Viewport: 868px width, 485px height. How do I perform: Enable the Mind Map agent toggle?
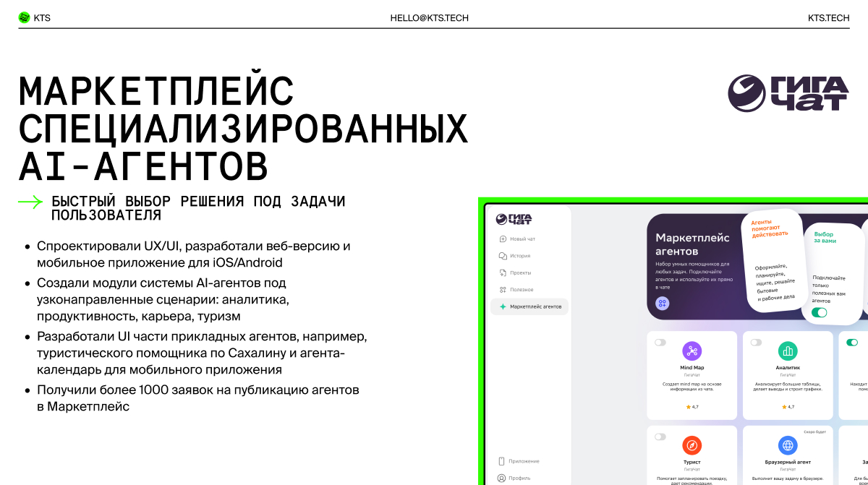tap(660, 343)
